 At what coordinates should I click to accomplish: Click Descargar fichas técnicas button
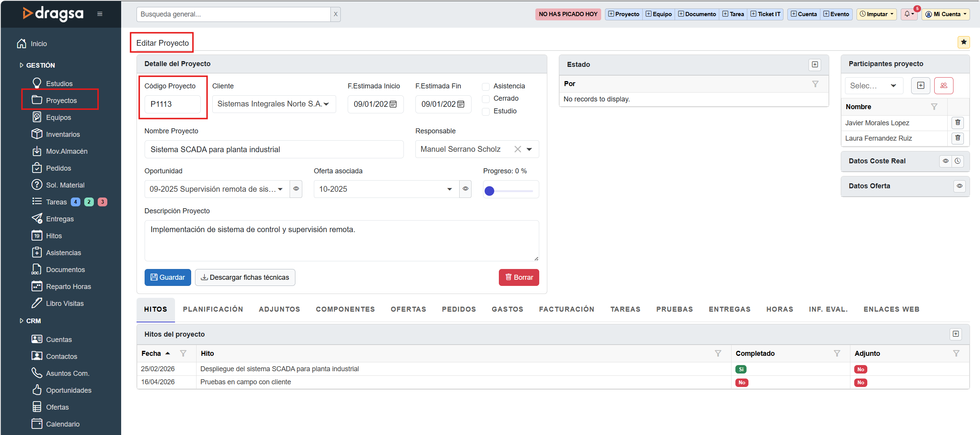245,277
